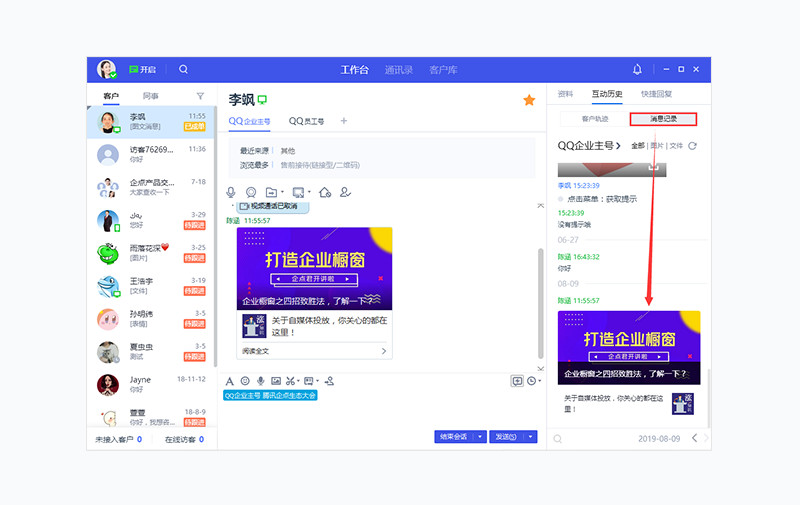Viewport: 800px width, 505px height.
Task: Switch to the 客户库 tab
Action: 443,70
